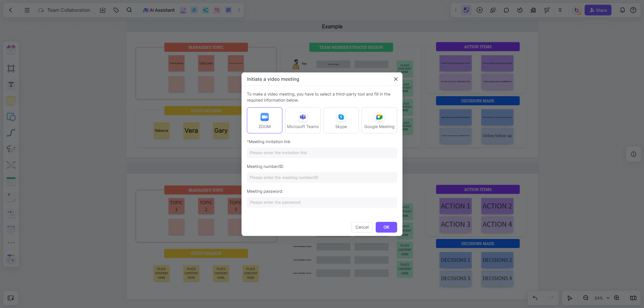644x308 pixels.
Task: Select the Pen drawing tool
Action: (x=11, y=149)
